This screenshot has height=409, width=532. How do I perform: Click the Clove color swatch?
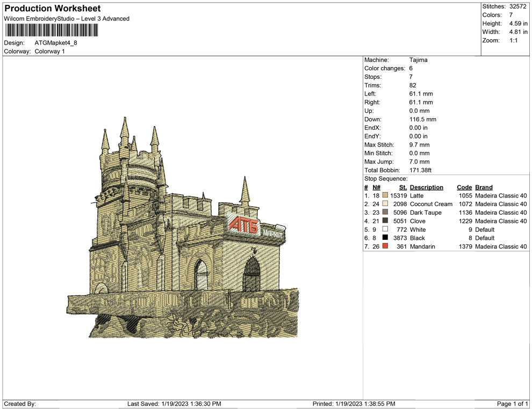click(385, 221)
